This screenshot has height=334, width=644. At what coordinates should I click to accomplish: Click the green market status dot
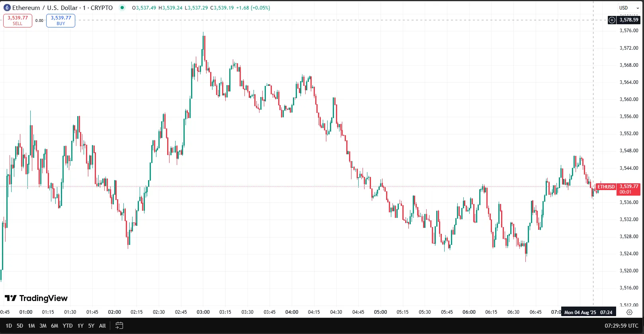tap(122, 8)
